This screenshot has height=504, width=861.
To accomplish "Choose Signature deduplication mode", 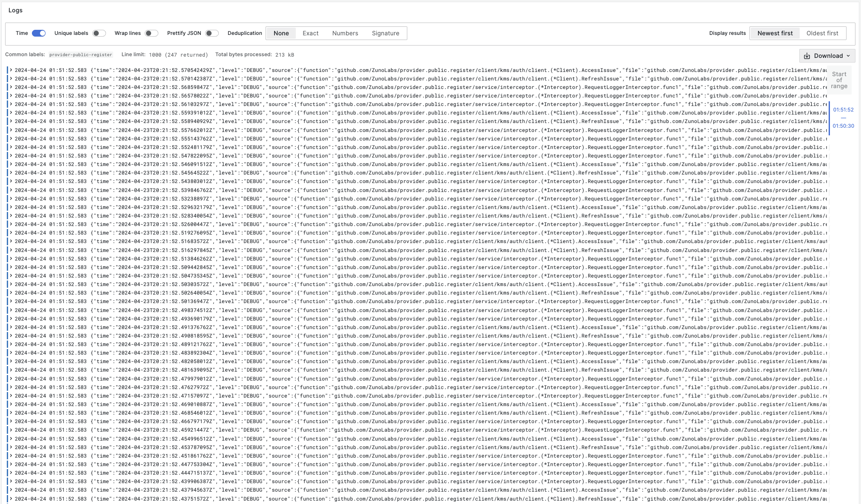I will [385, 33].
